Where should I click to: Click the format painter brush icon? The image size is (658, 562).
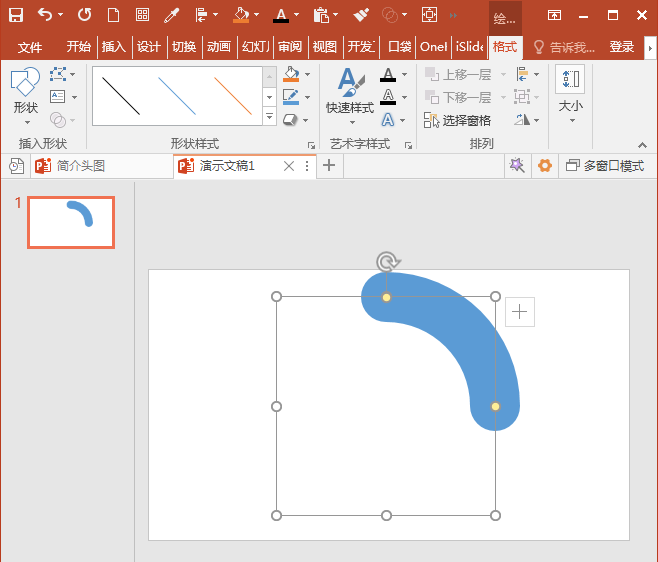[361, 16]
